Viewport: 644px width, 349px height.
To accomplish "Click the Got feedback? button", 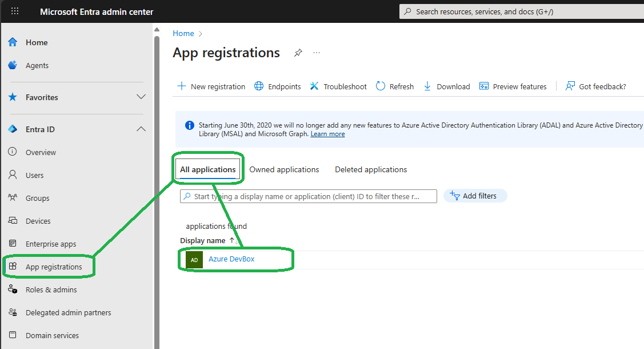I will [x=595, y=86].
